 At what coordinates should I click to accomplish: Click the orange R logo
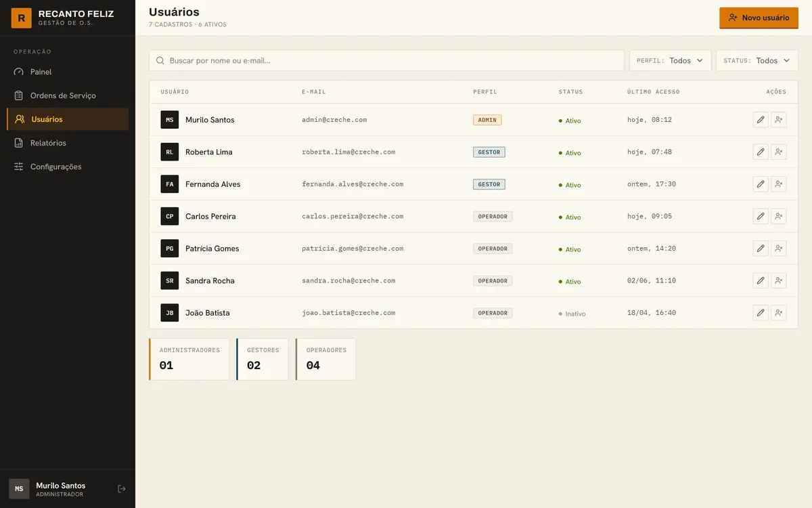click(x=22, y=18)
